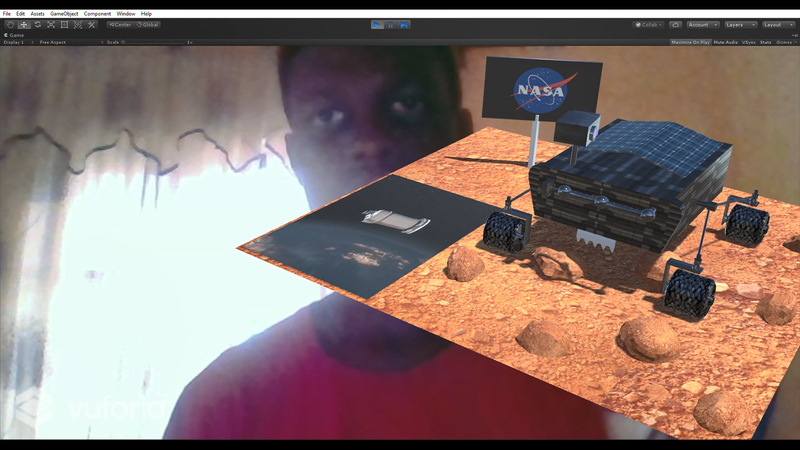The height and width of the screenshot is (450, 800).
Task: Open the Display 1 dropdown
Action: click(18, 42)
